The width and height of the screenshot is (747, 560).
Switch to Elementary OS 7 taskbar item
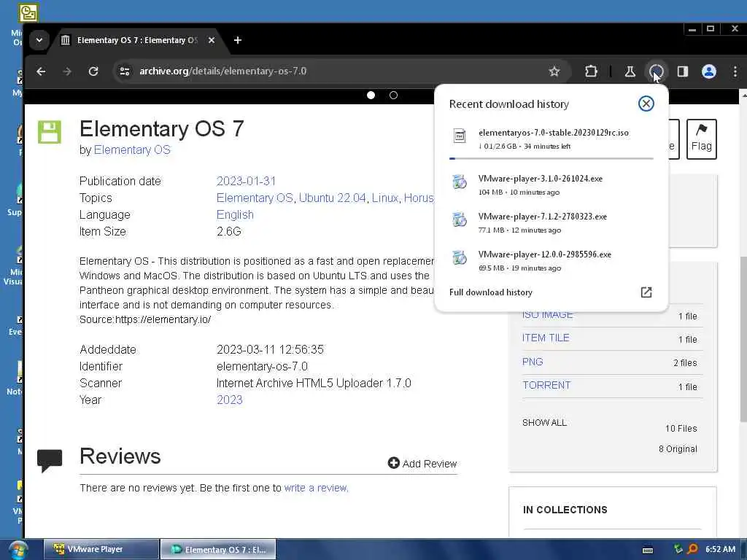click(x=217, y=549)
